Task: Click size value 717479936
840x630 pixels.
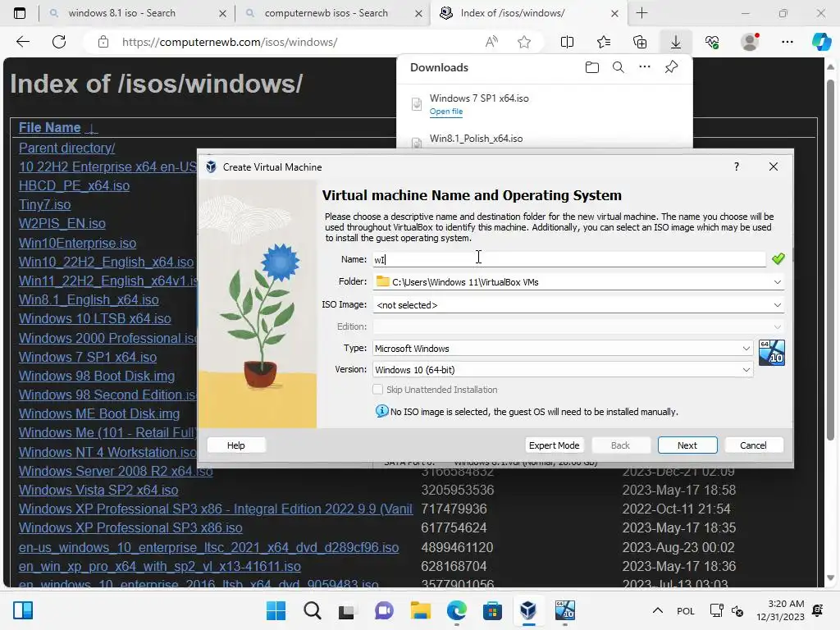Action: click(454, 509)
